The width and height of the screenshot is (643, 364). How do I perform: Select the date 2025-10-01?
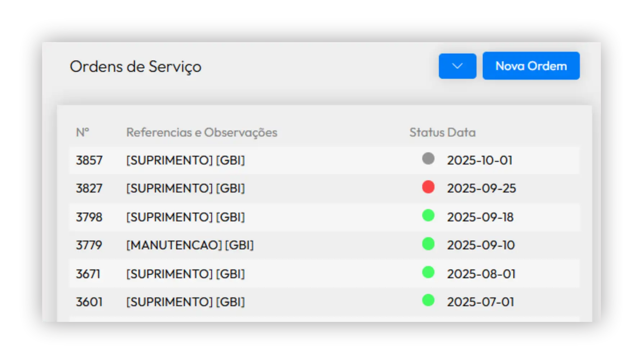(x=480, y=160)
